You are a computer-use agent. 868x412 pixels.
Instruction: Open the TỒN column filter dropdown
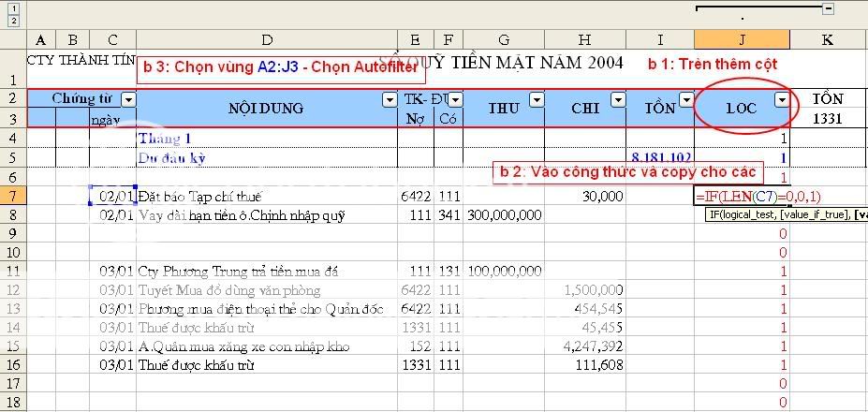pyautogui.click(x=685, y=99)
